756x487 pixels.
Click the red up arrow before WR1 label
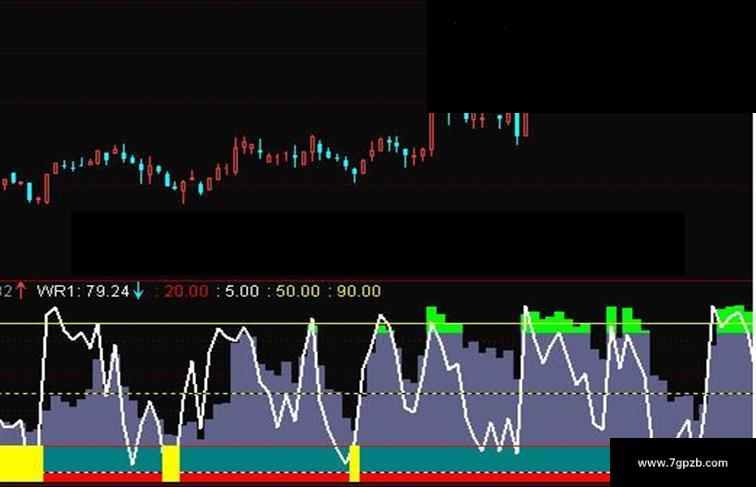pos(20,291)
